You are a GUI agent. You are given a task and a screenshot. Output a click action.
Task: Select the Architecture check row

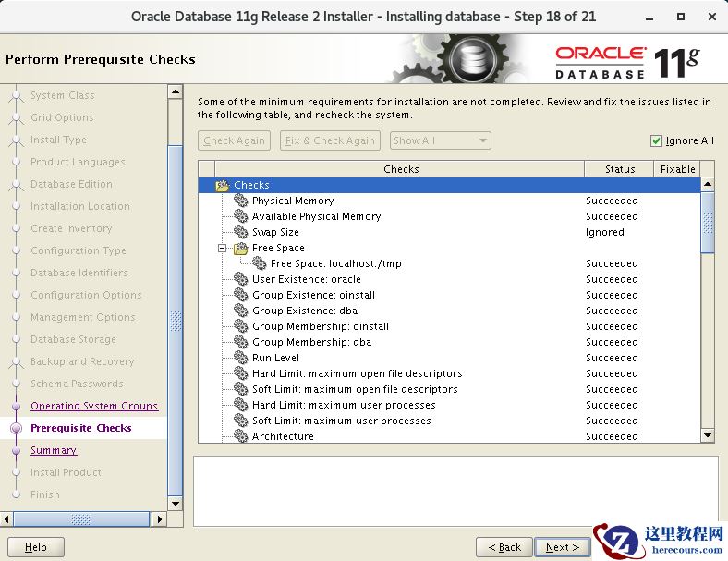click(x=449, y=436)
